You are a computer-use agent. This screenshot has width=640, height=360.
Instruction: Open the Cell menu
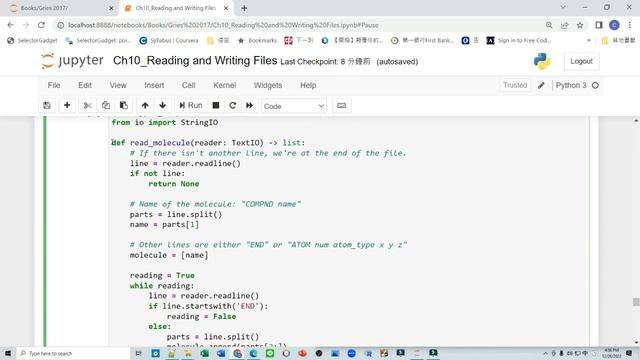pos(189,85)
